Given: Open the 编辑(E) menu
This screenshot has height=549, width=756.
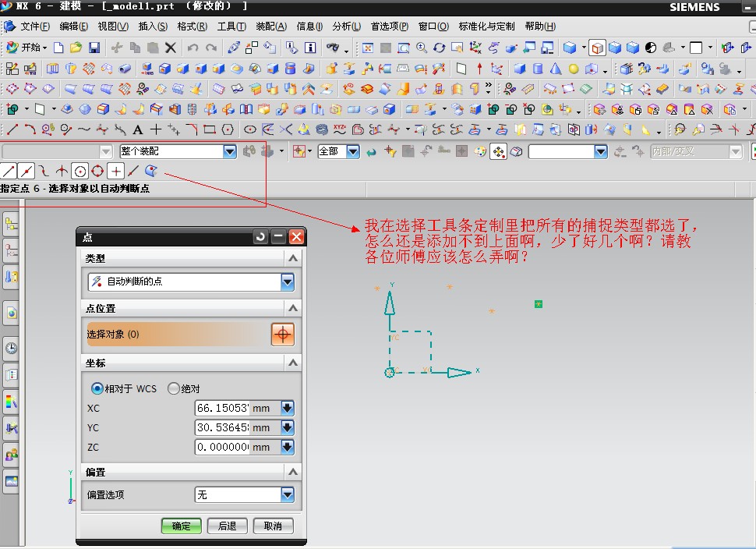Looking at the screenshot, I should (74, 27).
